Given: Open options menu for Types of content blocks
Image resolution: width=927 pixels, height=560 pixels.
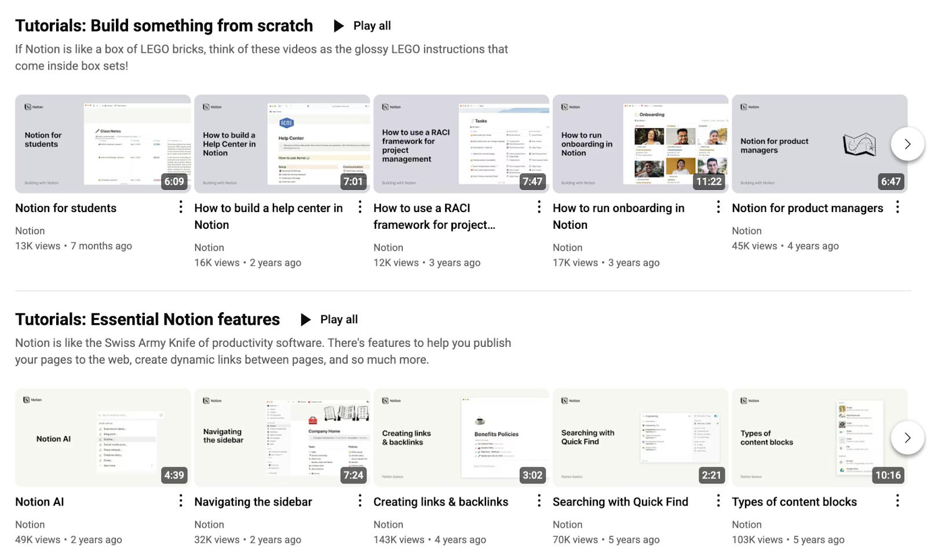Looking at the screenshot, I should pyautogui.click(x=897, y=501).
